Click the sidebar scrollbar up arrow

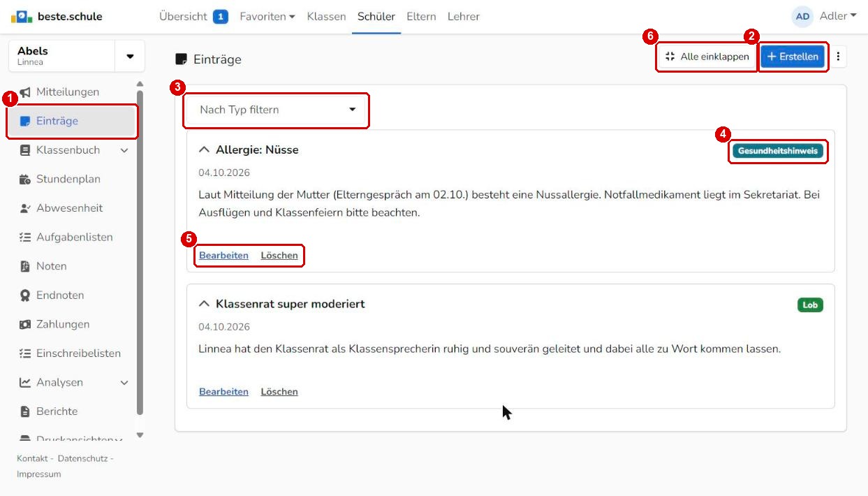point(140,84)
